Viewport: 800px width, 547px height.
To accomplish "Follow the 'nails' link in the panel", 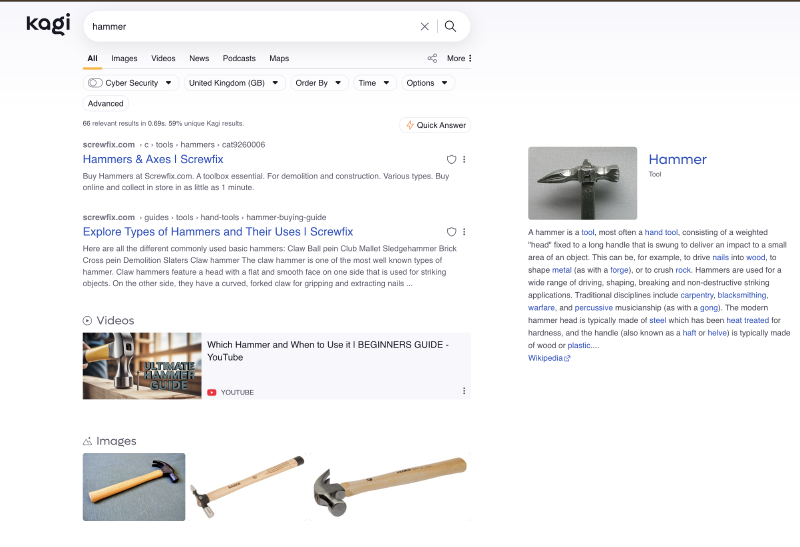I will (x=720, y=257).
